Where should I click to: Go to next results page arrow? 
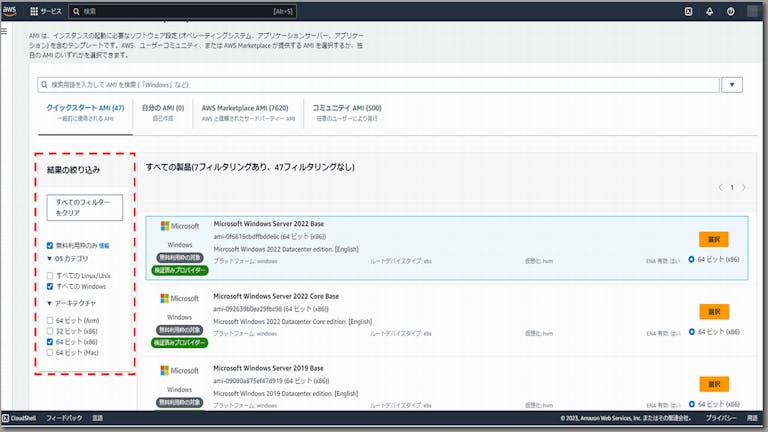[744, 188]
